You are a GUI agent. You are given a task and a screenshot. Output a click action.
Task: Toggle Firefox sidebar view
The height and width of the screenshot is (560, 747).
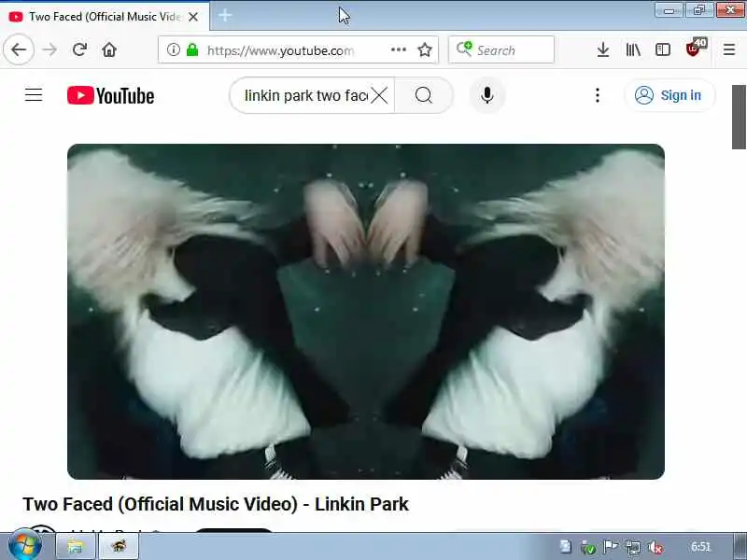coord(663,49)
